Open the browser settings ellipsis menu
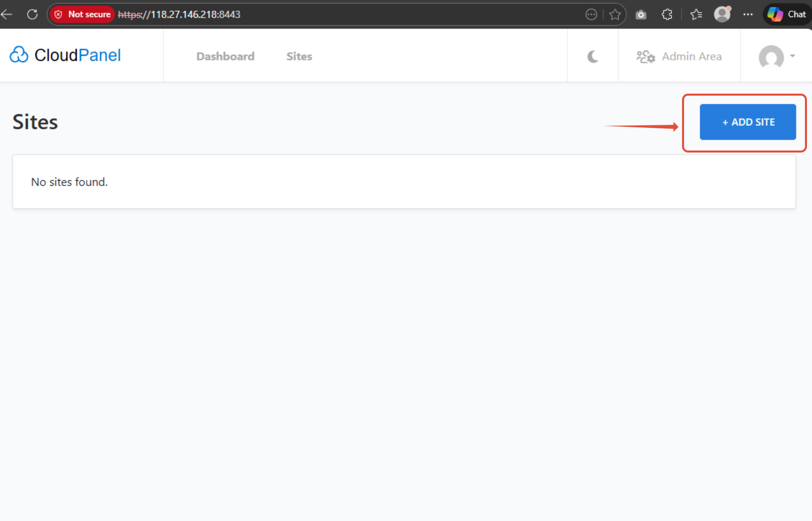The width and height of the screenshot is (812, 521). 748,15
